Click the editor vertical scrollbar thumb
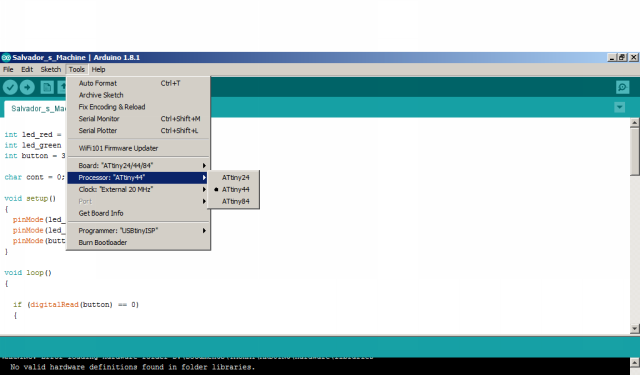The image size is (640, 375). 634,151
